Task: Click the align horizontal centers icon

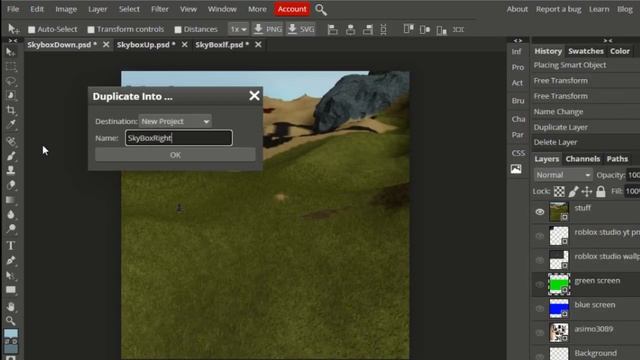Action: 350,29
